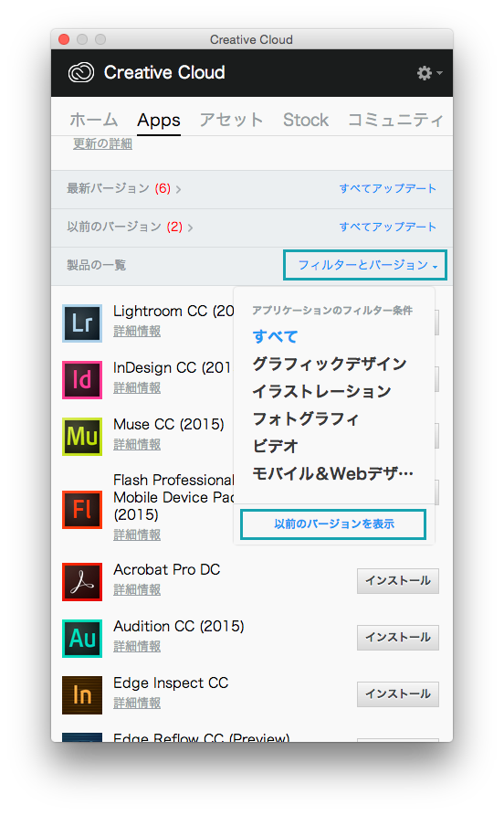Screen dimensions: 504x815
Task: Close the Creative Cloud window
Action: coord(64,39)
